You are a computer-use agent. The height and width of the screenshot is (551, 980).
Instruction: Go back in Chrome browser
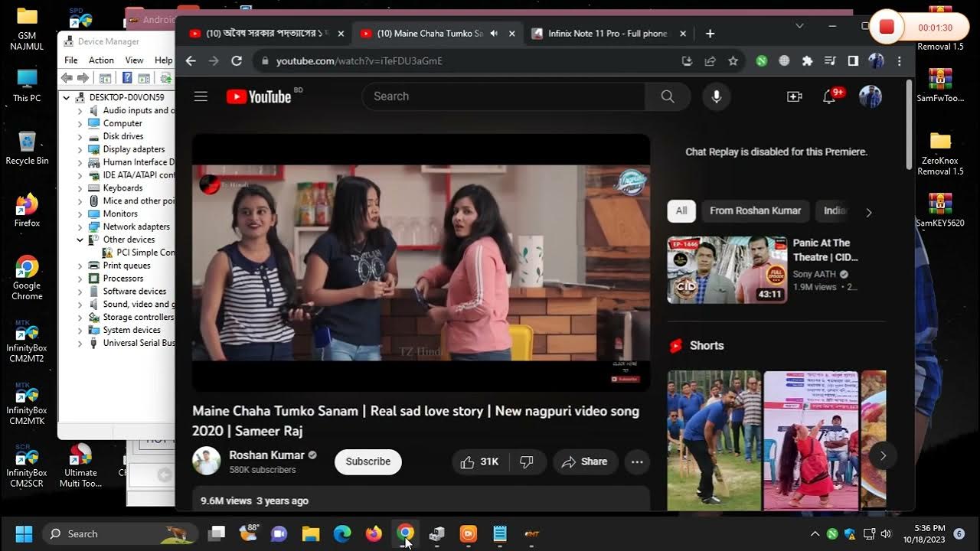click(x=191, y=60)
